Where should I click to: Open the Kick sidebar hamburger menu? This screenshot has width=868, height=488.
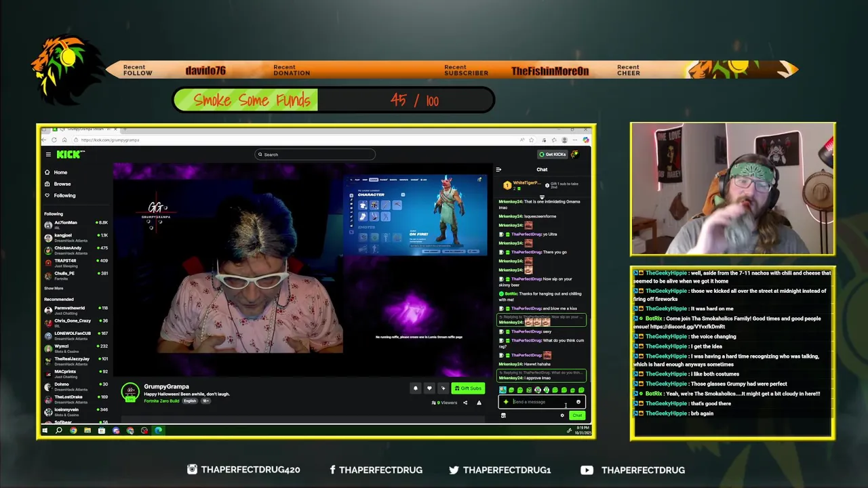(x=48, y=155)
